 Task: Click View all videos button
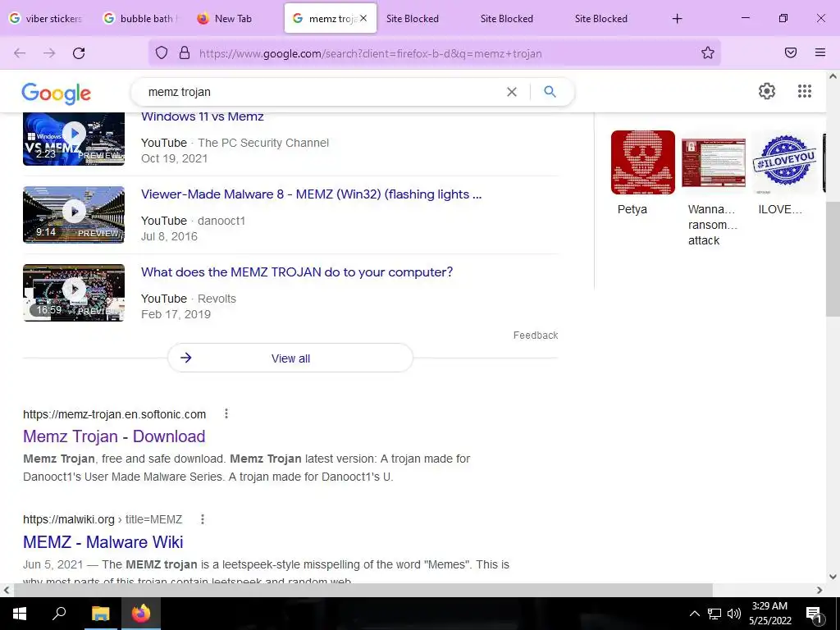(x=290, y=358)
